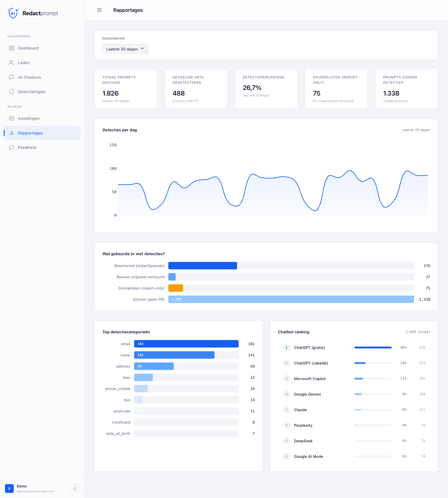Click the Top detectiecategorieën heading
Viewport: 448px width, 498px height.
[x=126, y=332]
